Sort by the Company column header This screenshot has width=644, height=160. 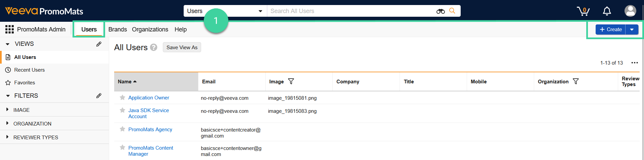tap(366, 82)
